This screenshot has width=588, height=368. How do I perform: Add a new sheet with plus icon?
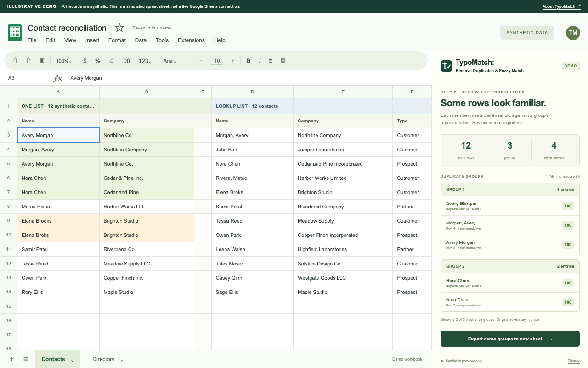tap(11, 359)
